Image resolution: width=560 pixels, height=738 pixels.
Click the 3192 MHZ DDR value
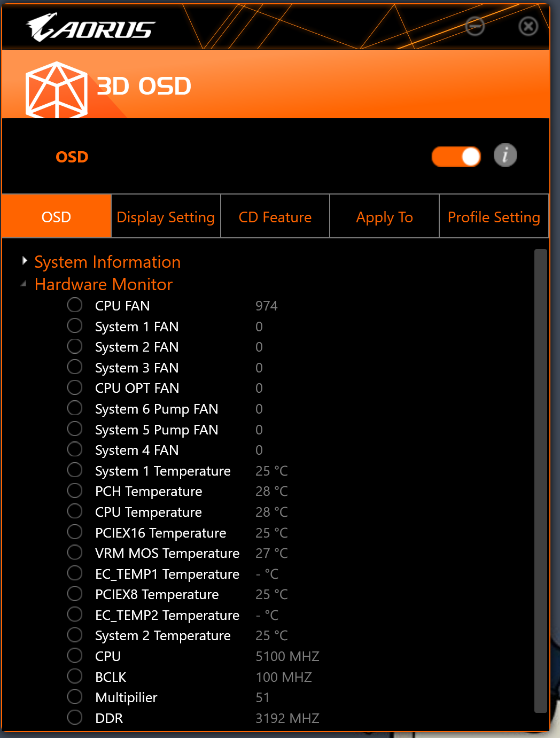point(287,718)
